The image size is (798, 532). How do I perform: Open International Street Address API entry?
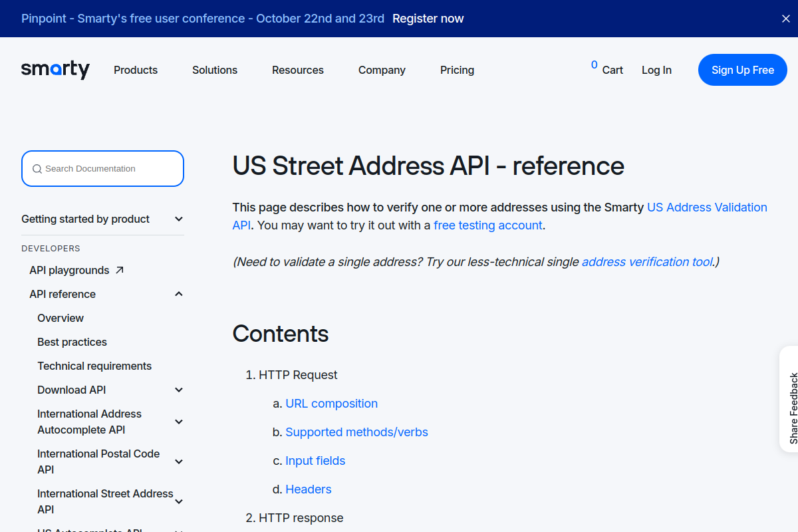coord(105,501)
